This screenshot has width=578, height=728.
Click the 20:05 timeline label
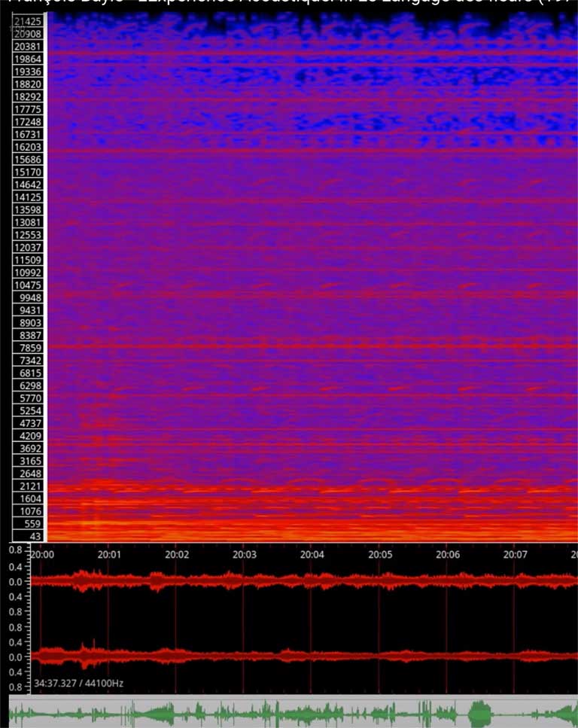pyautogui.click(x=380, y=554)
